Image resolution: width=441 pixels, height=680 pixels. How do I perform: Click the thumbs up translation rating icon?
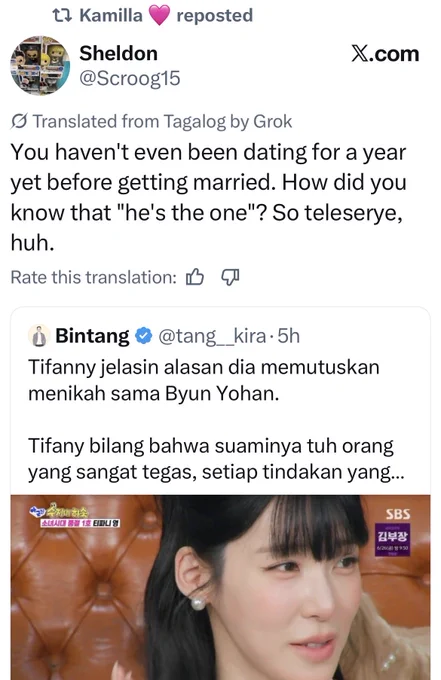(195, 277)
